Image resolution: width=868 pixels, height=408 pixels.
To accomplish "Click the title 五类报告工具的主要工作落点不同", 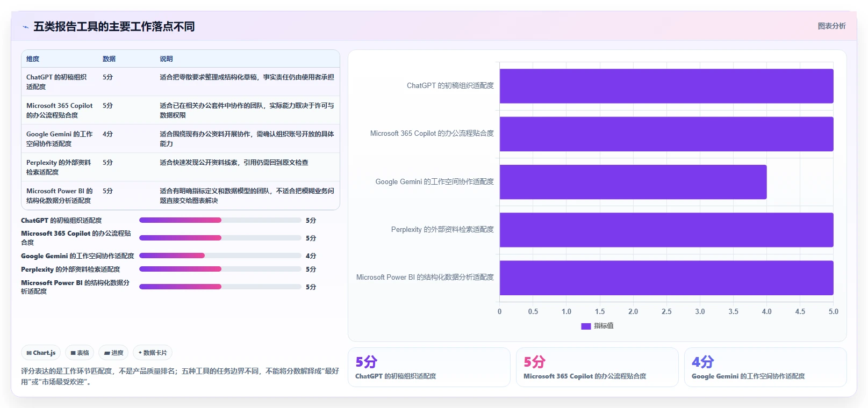I will (114, 27).
